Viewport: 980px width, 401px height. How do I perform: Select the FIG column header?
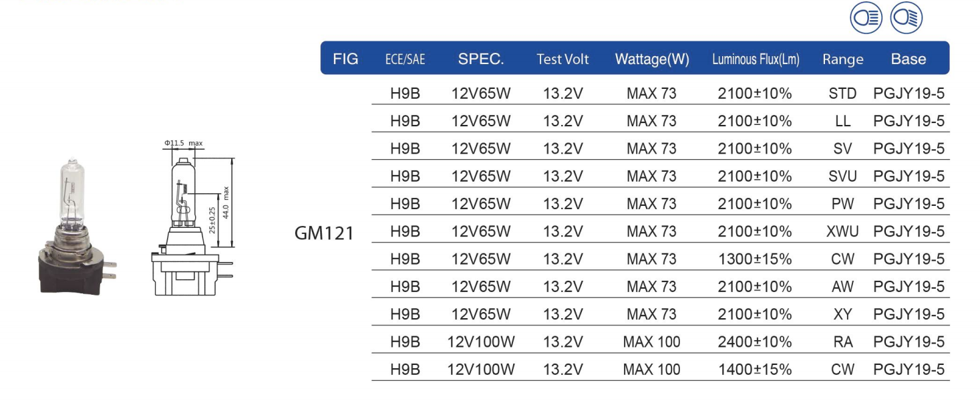(345, 59)
